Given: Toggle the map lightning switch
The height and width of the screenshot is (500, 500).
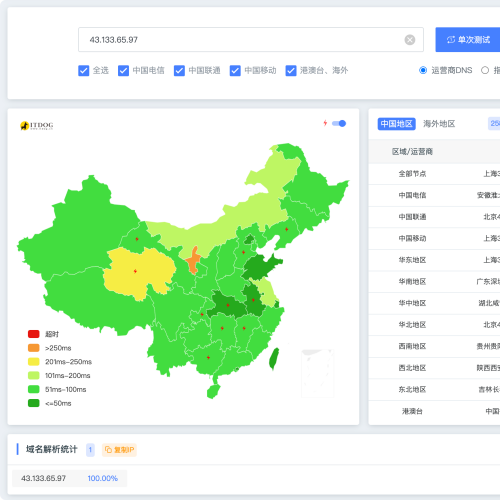Looking at the screenshot, I should click(x=339, y=123).
